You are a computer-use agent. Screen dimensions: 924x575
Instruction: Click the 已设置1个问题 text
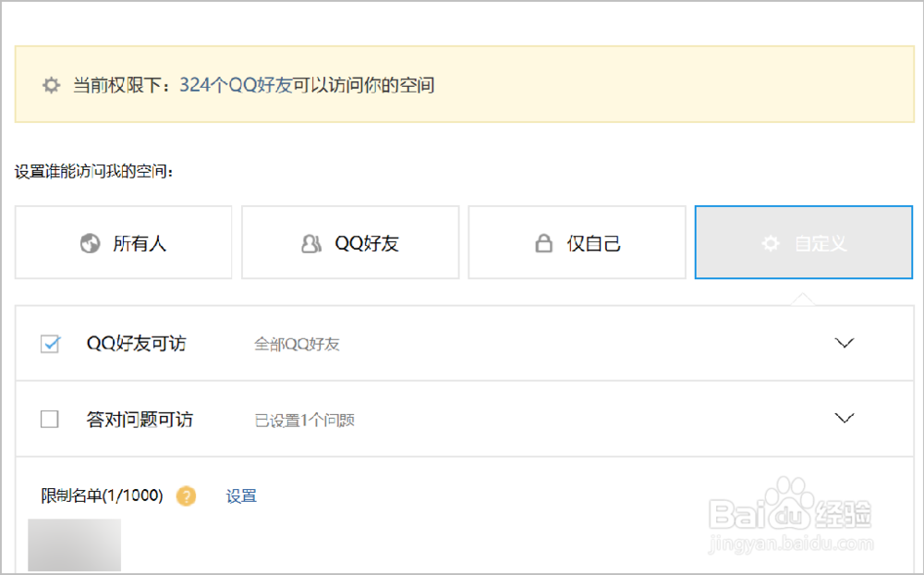pyautogui.click(x=303, y=419)
